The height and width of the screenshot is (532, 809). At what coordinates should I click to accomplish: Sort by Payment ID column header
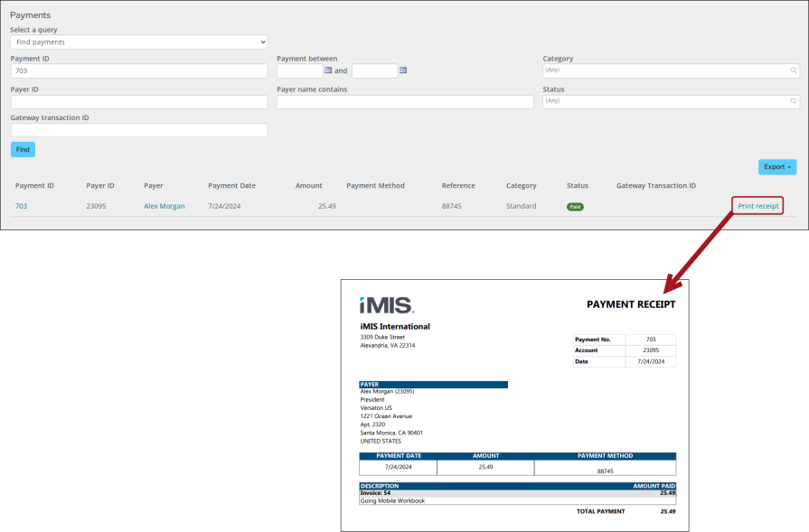(x=34, y=185)
